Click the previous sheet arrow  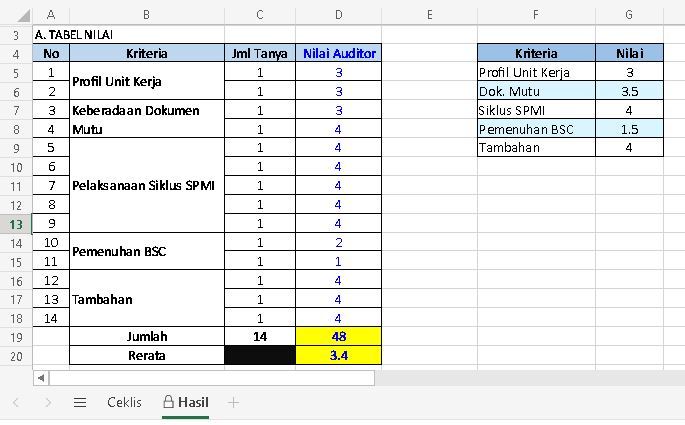17,402
